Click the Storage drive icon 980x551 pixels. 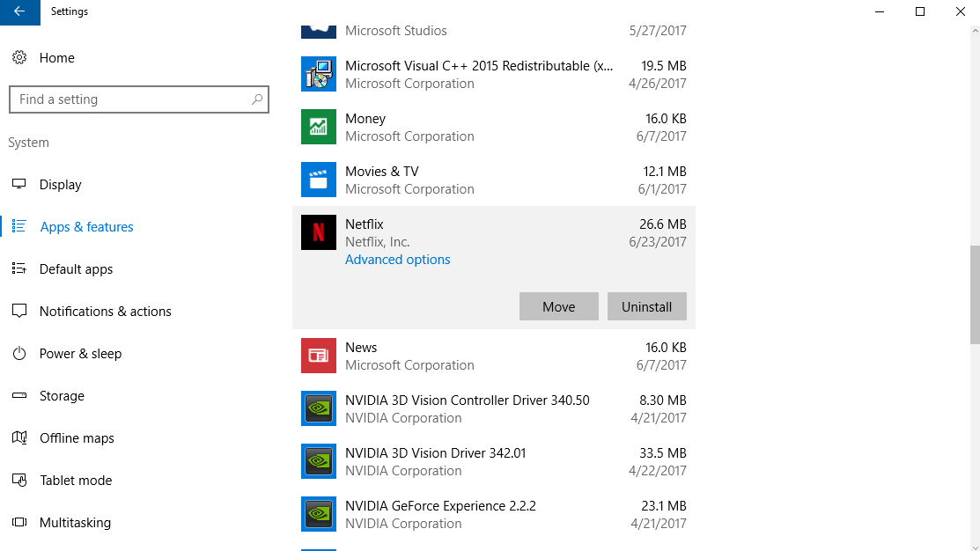[x=19, y=395]
